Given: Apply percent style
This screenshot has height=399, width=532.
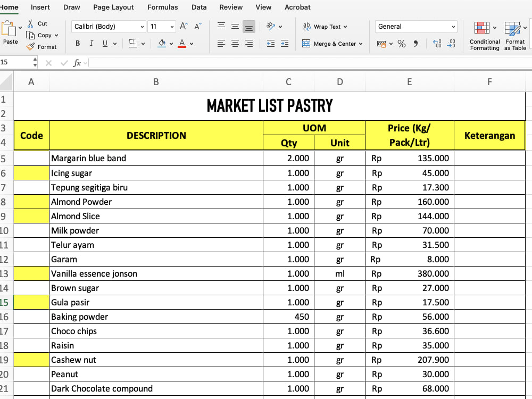Looking at the screenshot, I should click(x=402, y=44).
